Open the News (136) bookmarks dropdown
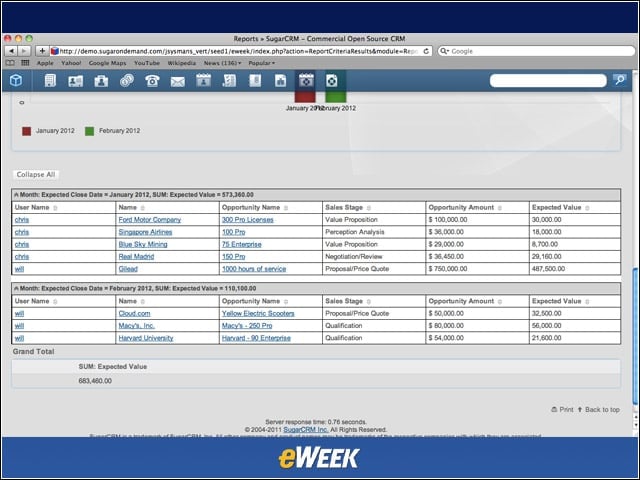 pos(222,63)
